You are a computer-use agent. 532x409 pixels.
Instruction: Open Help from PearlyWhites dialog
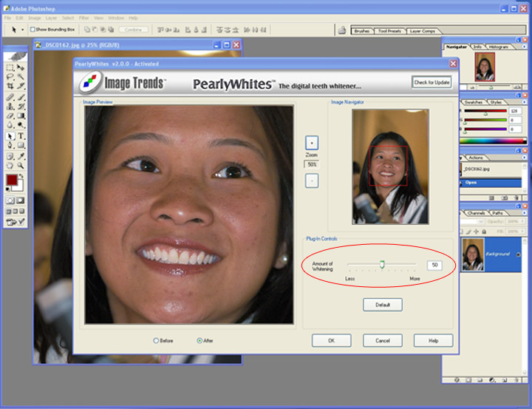click(x=433, y=340)
